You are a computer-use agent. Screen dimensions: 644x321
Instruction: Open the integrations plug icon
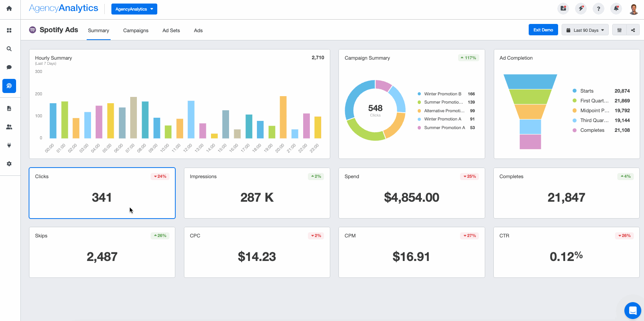coord(9,145)
